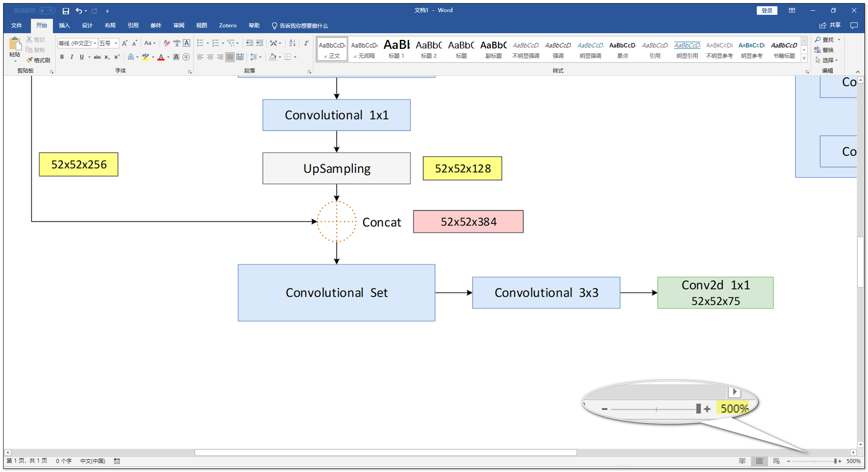Image resolution: width=868 pixels, height=472 pixels.
Task: Apply subscript formatting
Action: 107,57
